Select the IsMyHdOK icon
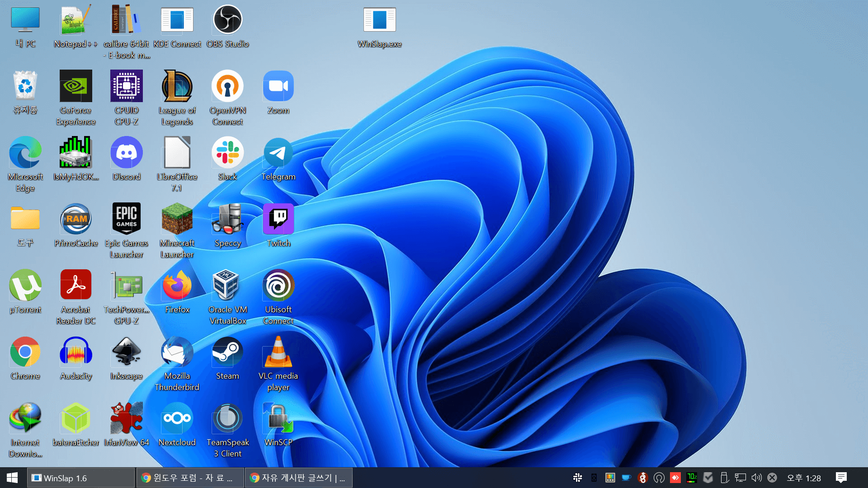Viewport: 868px width, 488px height. click(76, 159)
